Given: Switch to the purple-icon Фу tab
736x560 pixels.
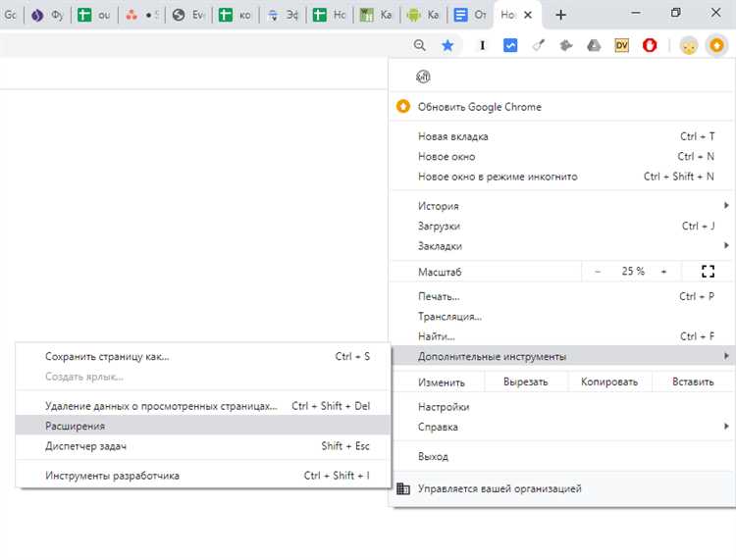Looking at the screenshot, I should click(x=47, y=15).
